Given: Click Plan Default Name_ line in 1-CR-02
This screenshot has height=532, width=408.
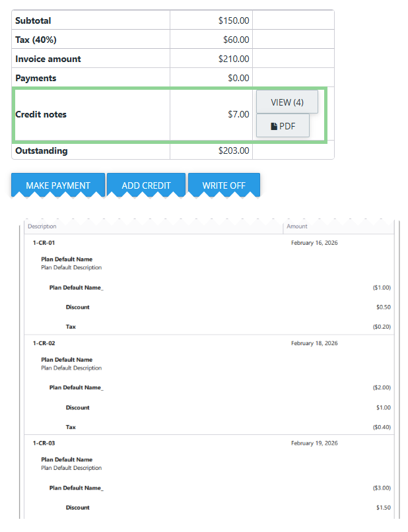Looking at the screenshot, I should 77,387.
